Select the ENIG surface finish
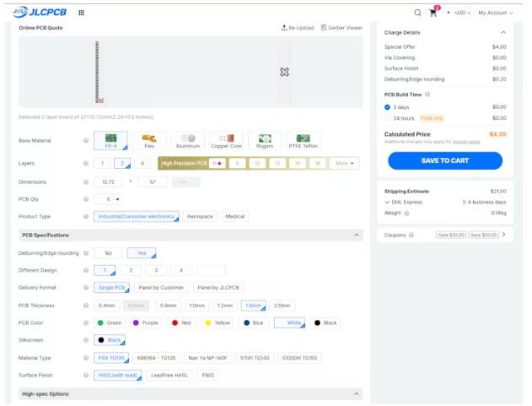The width and height of the screenshot is (532, 406). point(207,376)
